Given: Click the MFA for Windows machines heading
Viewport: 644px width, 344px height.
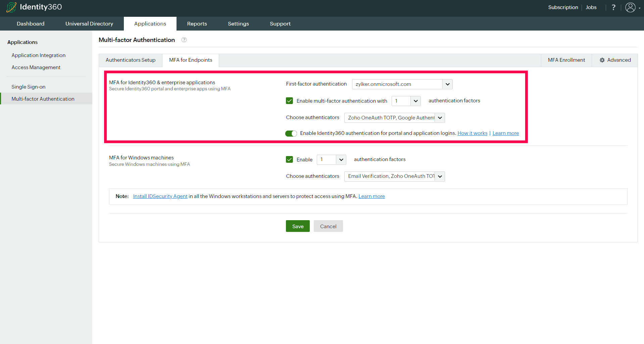Looking at the screenshot, I should 141,158.
